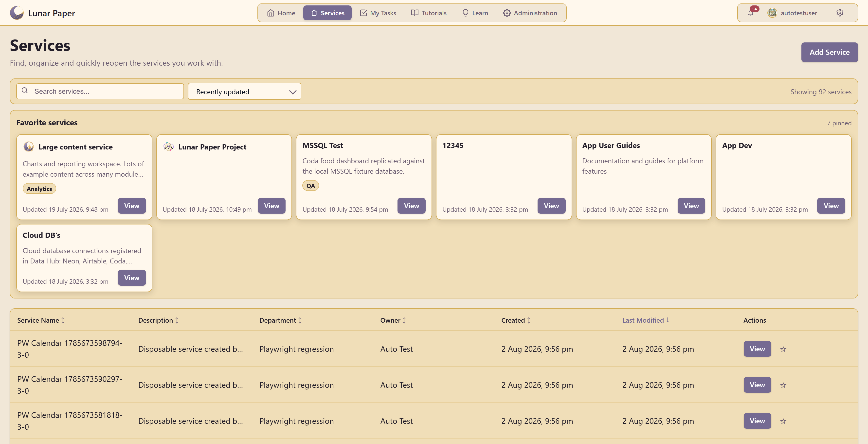This screenshot has height=444, width=868.
Task: Open the Learn tab
Action: 475,13
